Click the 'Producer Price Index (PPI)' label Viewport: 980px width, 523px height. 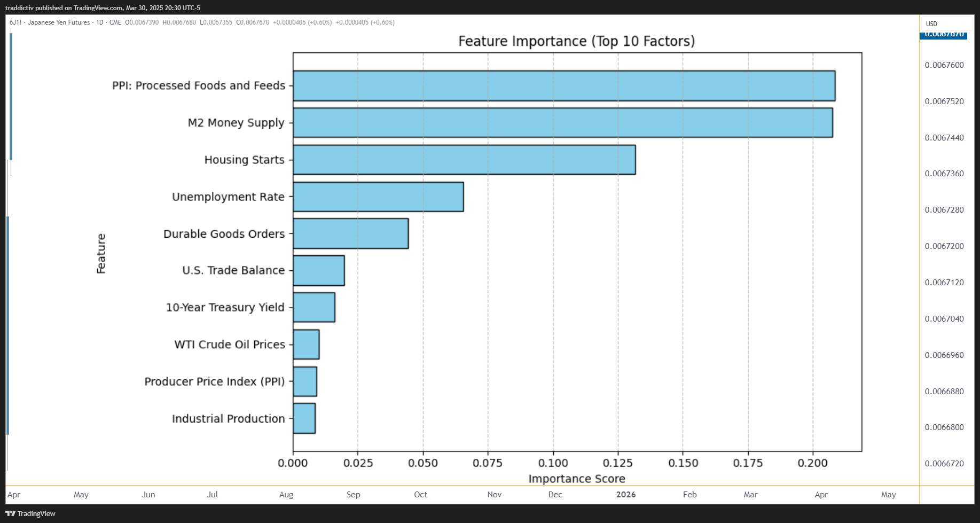tap(215, 381)
